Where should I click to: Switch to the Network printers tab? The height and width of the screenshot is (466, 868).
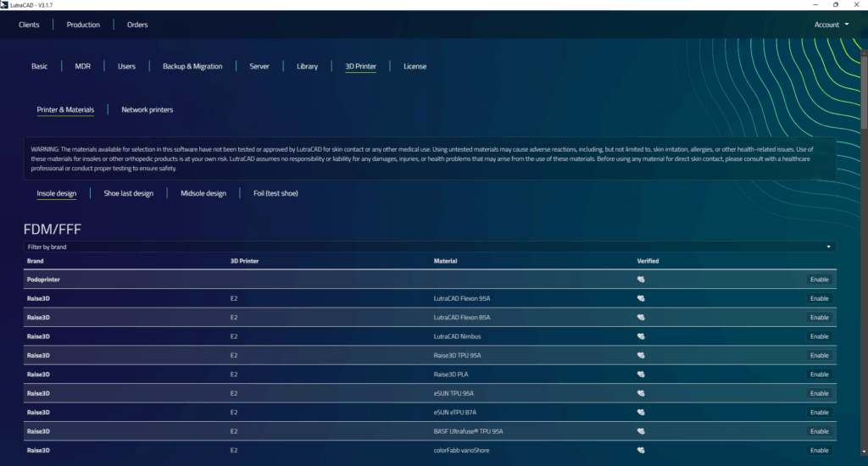147,109
